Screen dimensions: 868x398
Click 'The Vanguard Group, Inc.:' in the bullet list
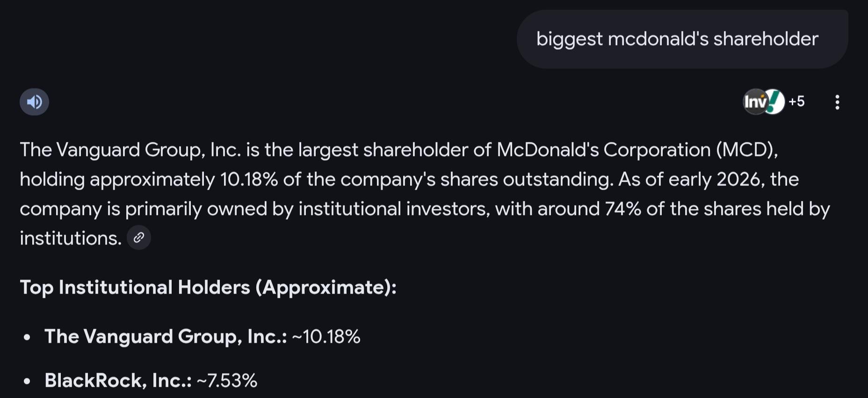tap(166, 336)
